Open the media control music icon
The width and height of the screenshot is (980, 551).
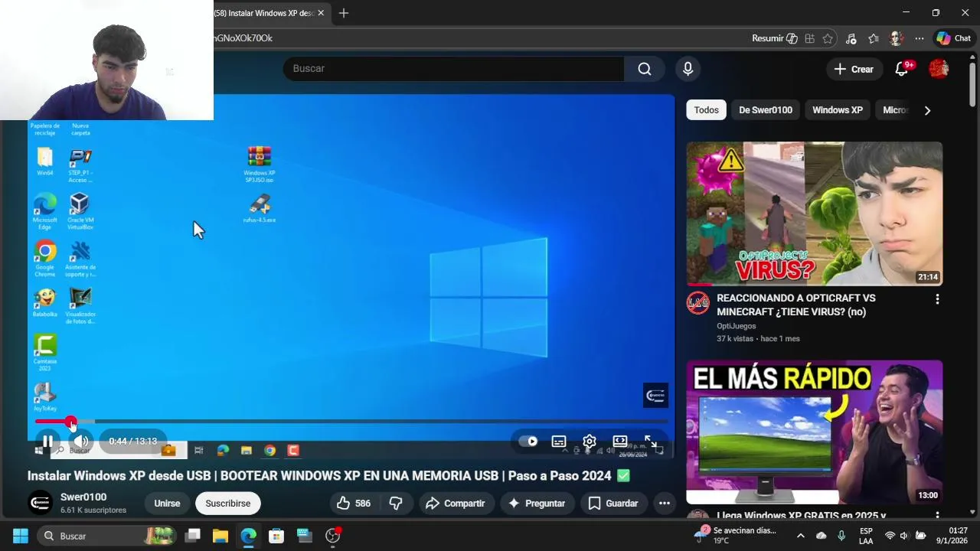tap(851, 38)
